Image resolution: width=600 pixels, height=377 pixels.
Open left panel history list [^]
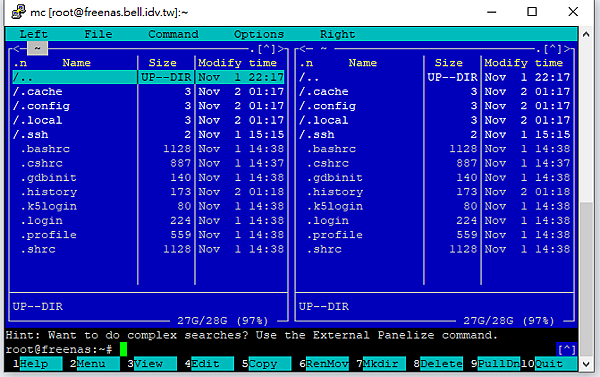(x=267, y=49)
